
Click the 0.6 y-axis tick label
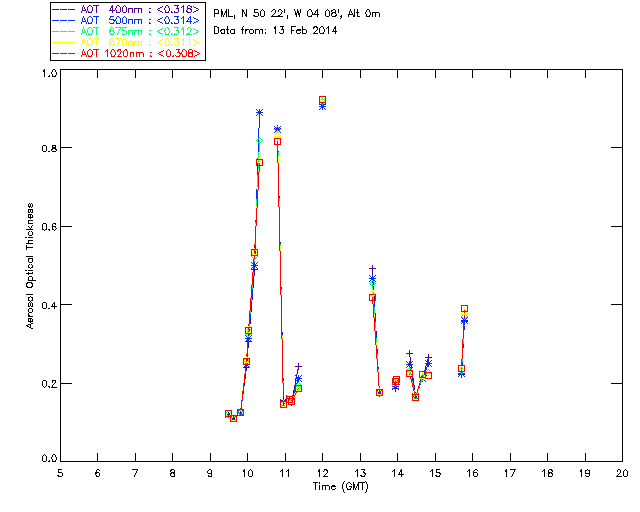(49, 227)
